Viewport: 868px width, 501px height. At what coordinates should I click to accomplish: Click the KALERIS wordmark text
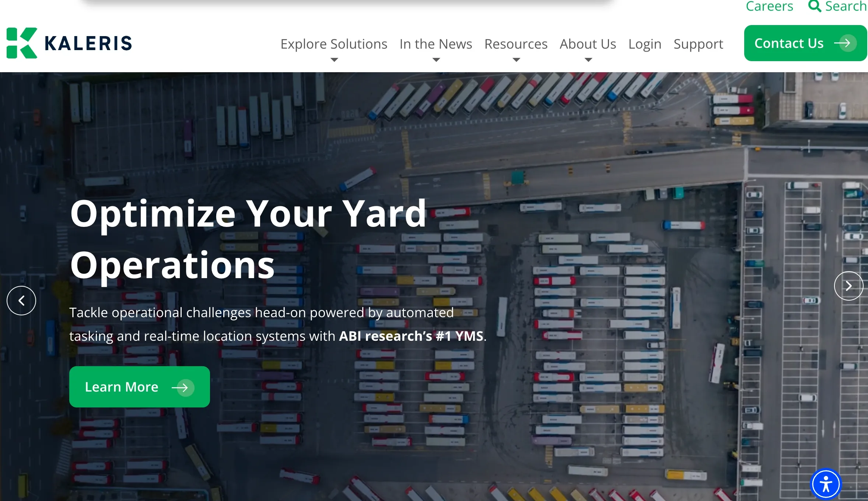coord(88,43)
